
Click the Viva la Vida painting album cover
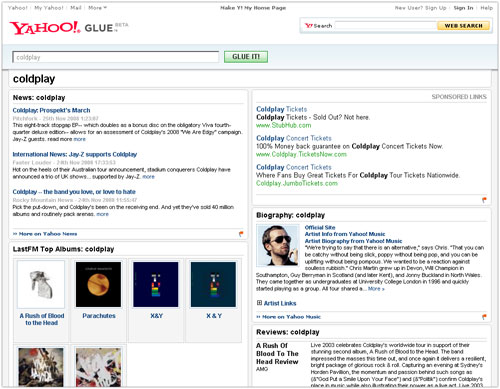tap(41, 367)
